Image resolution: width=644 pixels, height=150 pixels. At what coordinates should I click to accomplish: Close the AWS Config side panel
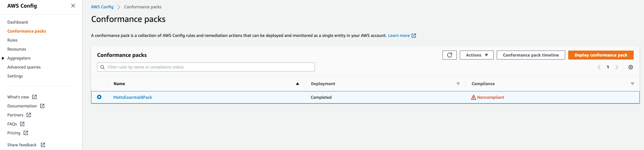[x=73, y=6]
